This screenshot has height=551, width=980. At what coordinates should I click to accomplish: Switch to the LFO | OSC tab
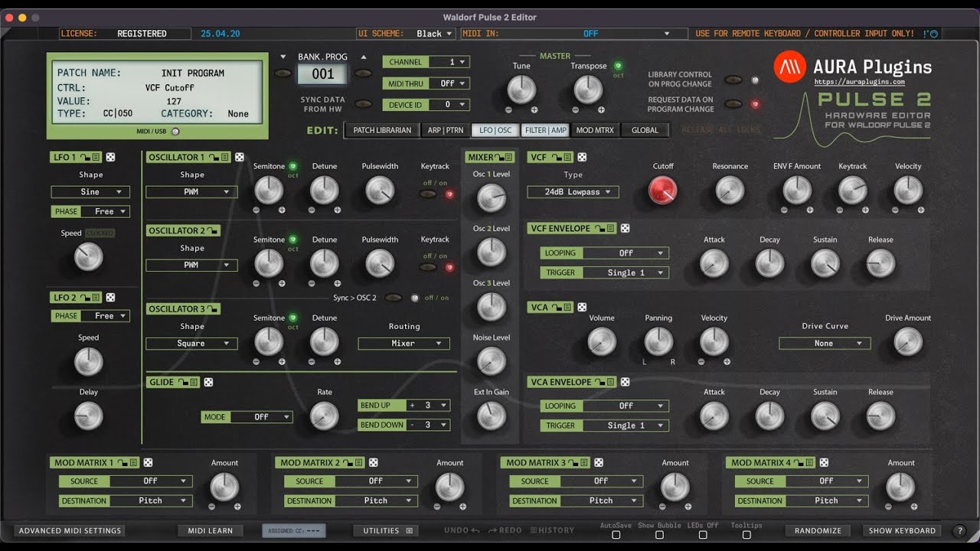[495, 130]
